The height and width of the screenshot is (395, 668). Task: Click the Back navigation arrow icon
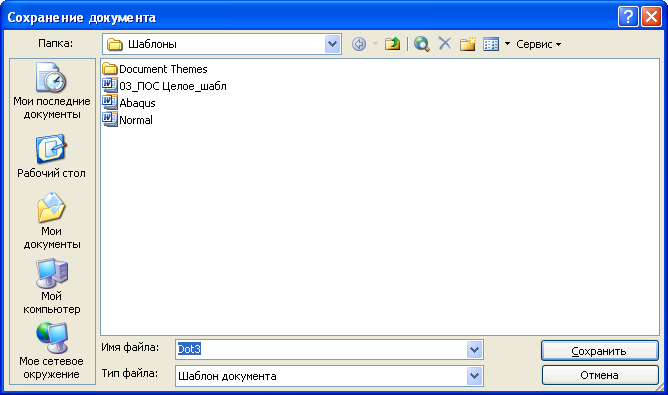(359, 44)
